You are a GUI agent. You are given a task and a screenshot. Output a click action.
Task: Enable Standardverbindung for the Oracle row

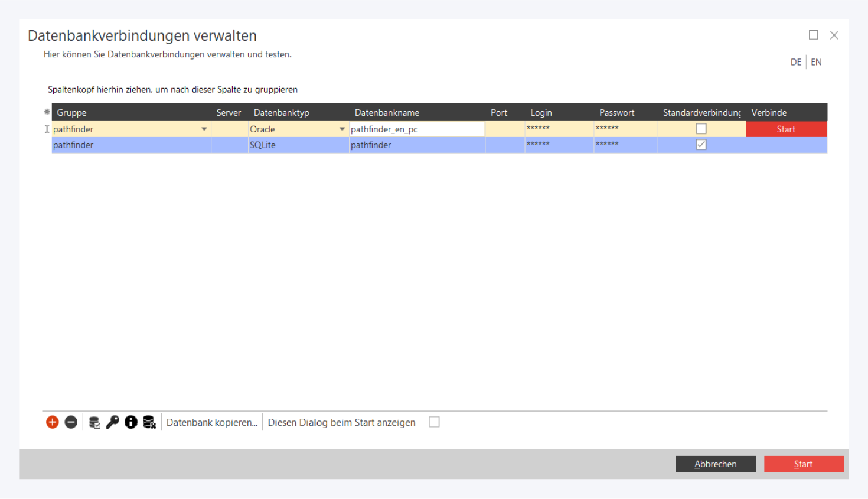click(701, 128)
